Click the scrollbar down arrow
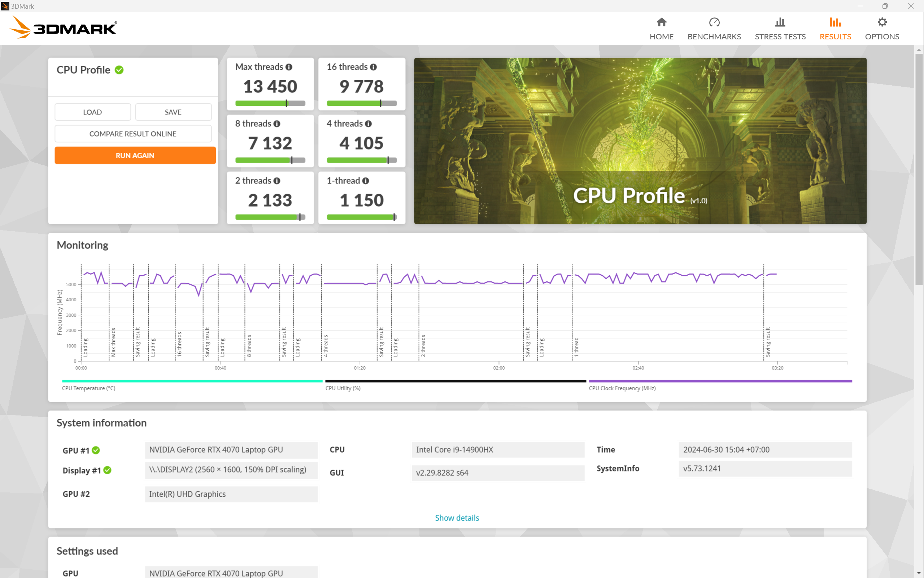Image resolution: width=924 pixels, height=578 pixels. 919,573
